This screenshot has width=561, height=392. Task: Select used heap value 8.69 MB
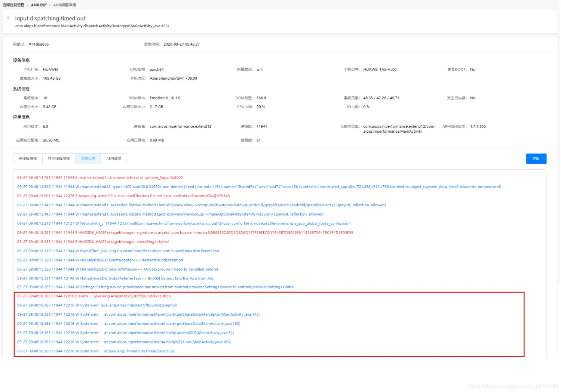point(157,141)
